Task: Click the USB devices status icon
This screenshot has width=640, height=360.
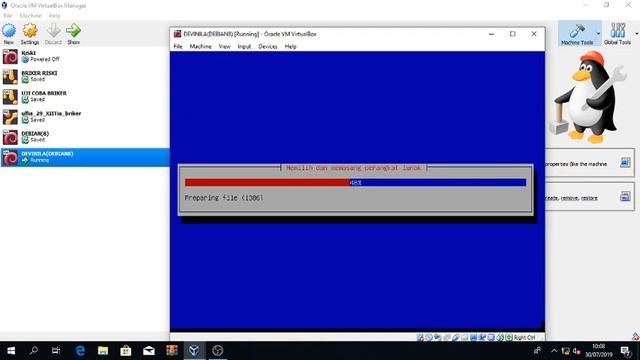Action: [456, 337]
